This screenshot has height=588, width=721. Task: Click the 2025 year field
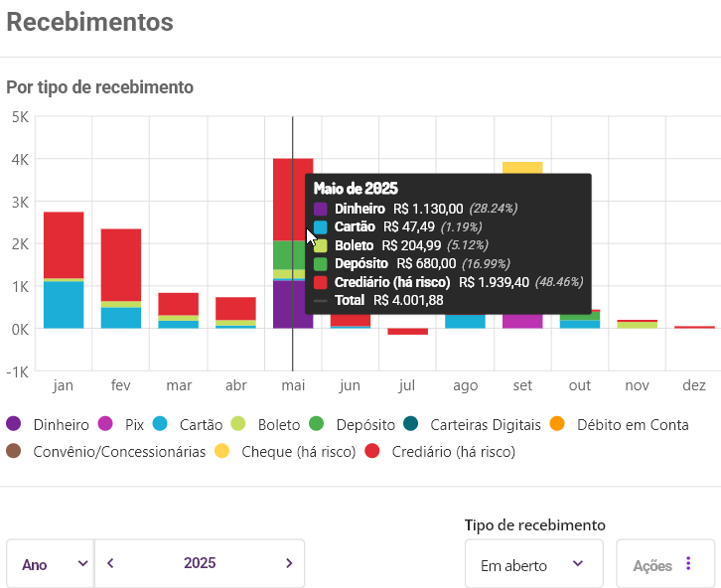(200, 563)
